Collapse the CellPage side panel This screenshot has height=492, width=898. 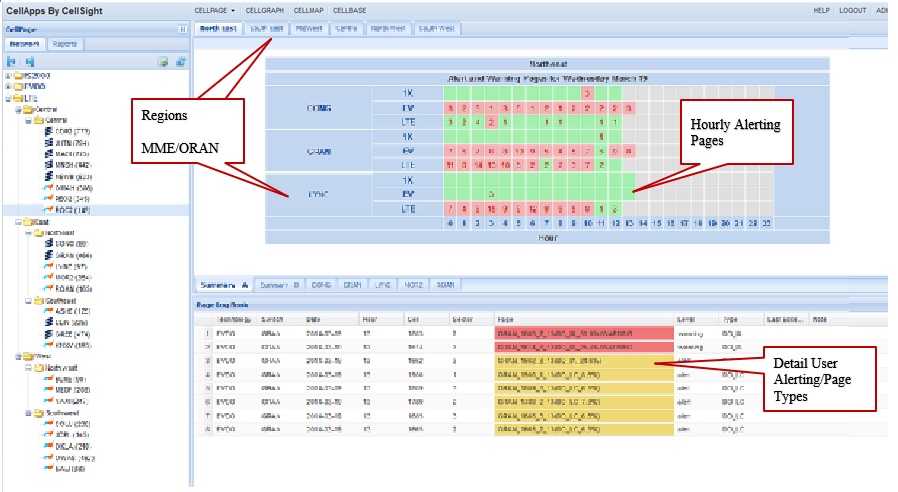click(x=182, y=30)
